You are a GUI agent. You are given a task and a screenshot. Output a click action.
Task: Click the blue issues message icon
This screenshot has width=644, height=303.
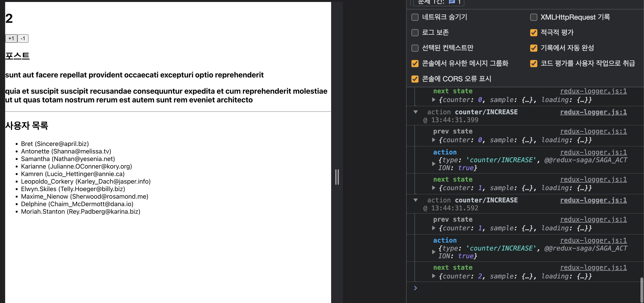pos(452,2)
